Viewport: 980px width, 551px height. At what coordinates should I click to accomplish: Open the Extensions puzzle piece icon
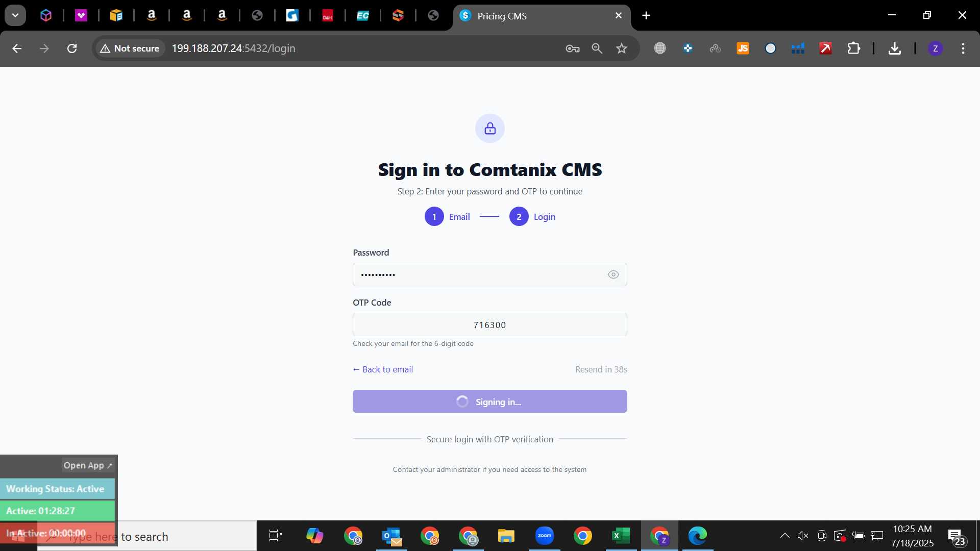point(853,48)
